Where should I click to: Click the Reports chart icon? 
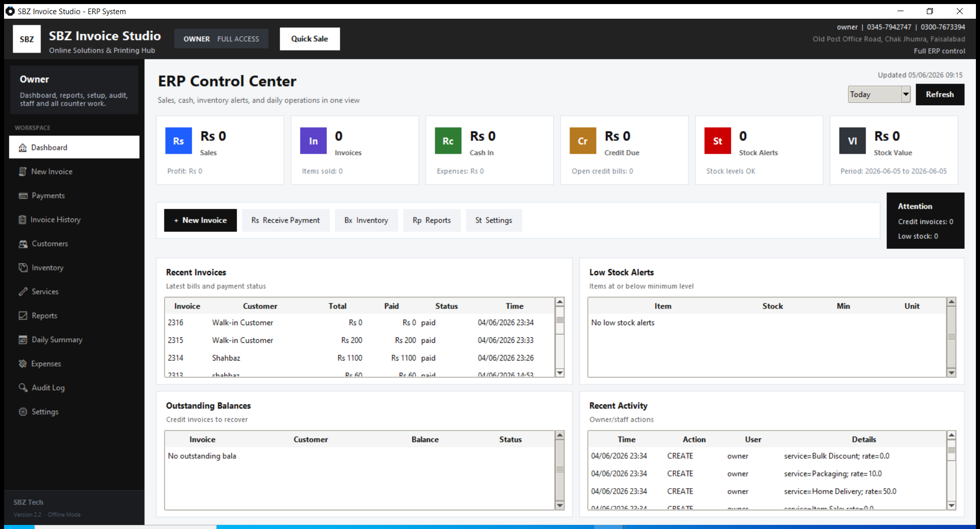click(23, 316)
